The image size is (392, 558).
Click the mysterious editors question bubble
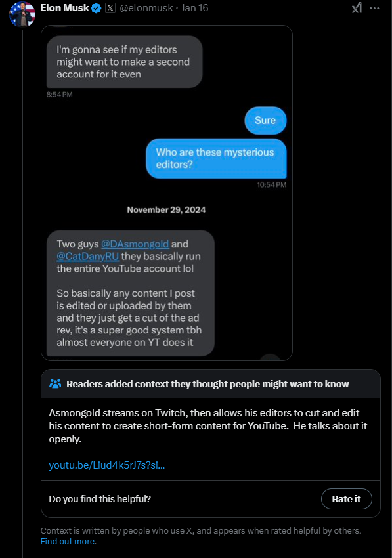pos(216,158)
